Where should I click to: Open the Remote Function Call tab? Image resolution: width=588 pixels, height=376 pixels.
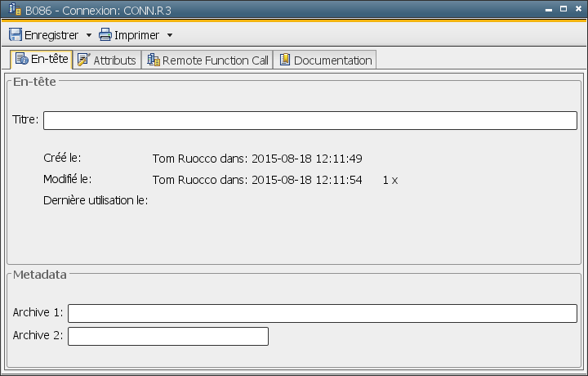(x=215, y=60)
